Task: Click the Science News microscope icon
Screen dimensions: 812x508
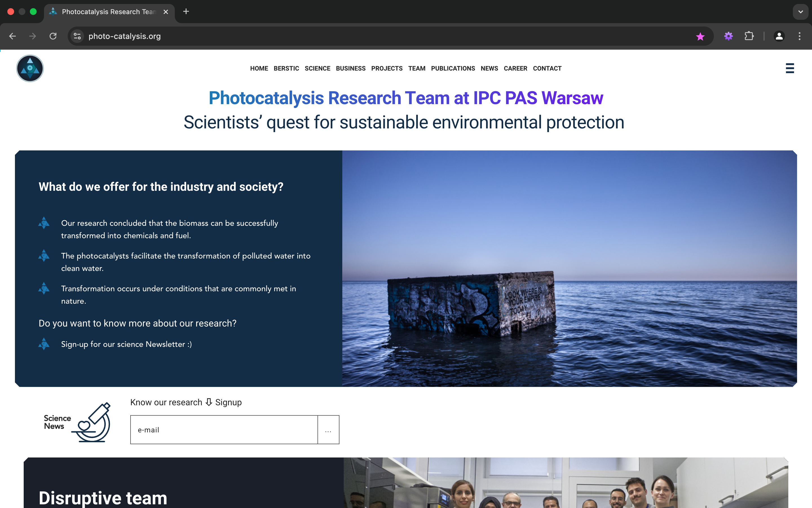Action: pyautogui.click(x=91, y=422)
